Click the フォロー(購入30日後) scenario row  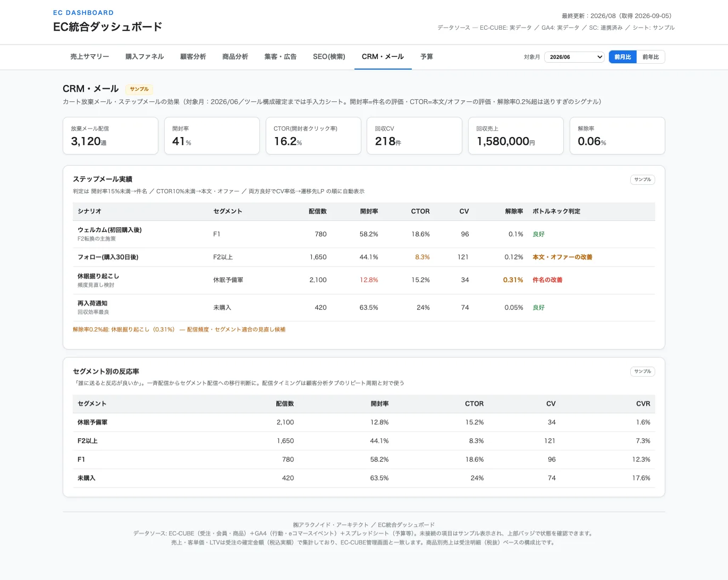364,257
